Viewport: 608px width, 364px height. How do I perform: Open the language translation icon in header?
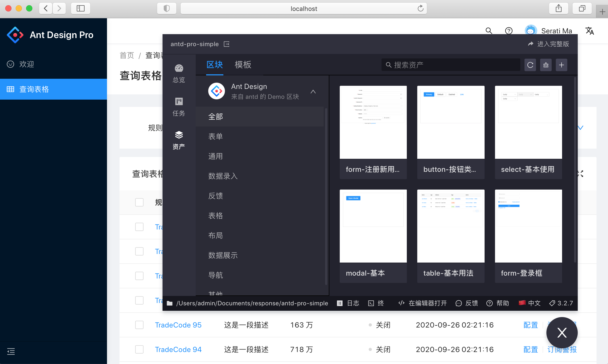(589, 31)
